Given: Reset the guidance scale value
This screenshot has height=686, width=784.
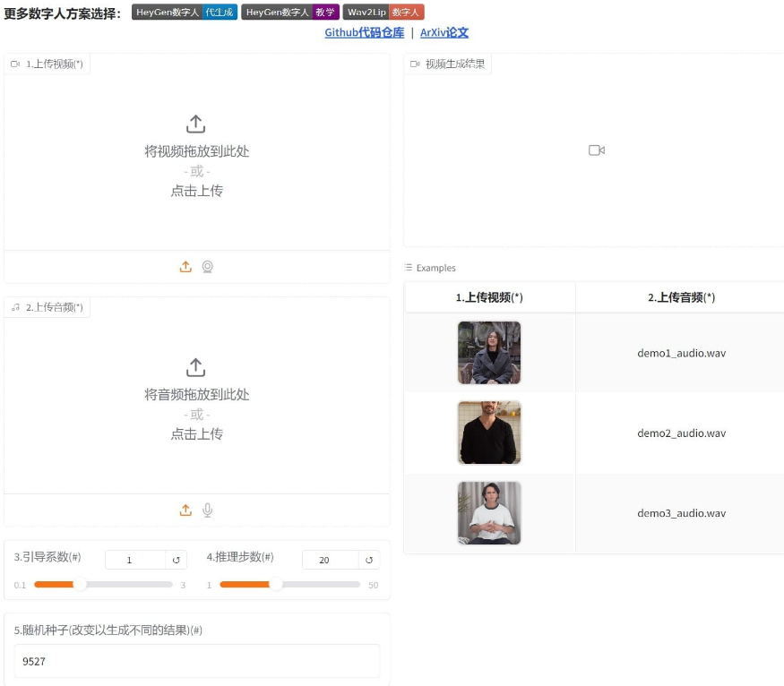Looking at the screenshot, I should 177,560.
